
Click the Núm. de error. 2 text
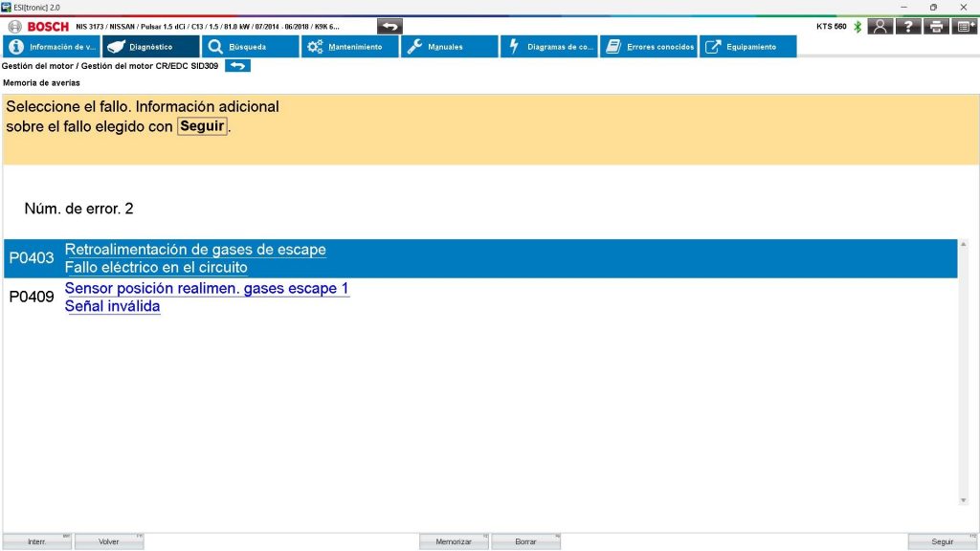pos(78,209)
